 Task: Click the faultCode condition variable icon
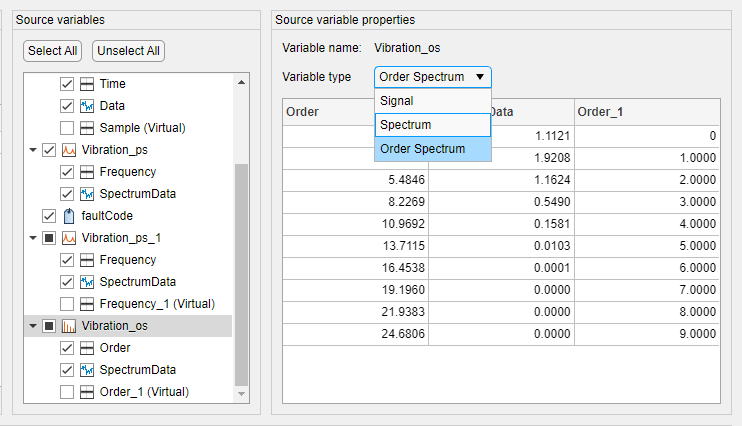click(x=69, y=215)
